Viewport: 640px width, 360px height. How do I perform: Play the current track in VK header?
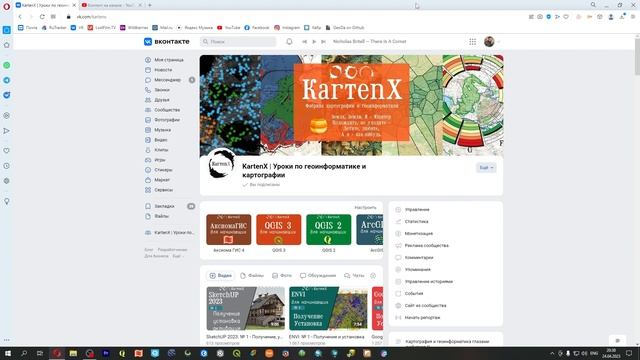point(314,42)
